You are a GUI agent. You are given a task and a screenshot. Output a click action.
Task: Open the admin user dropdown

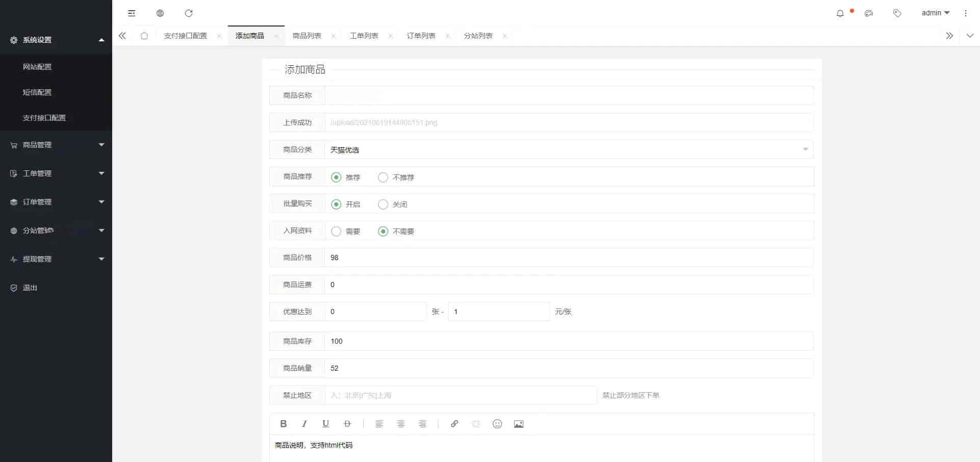tap(935, 13)
